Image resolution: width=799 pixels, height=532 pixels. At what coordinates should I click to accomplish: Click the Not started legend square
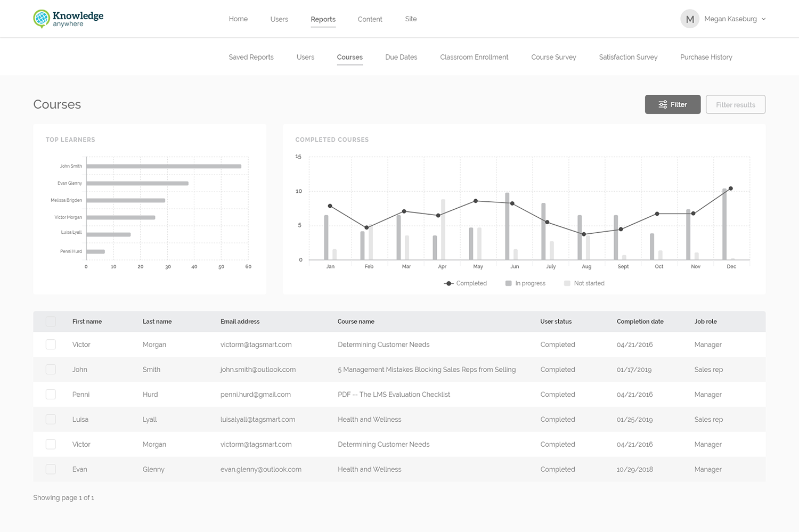coord(567,283)
